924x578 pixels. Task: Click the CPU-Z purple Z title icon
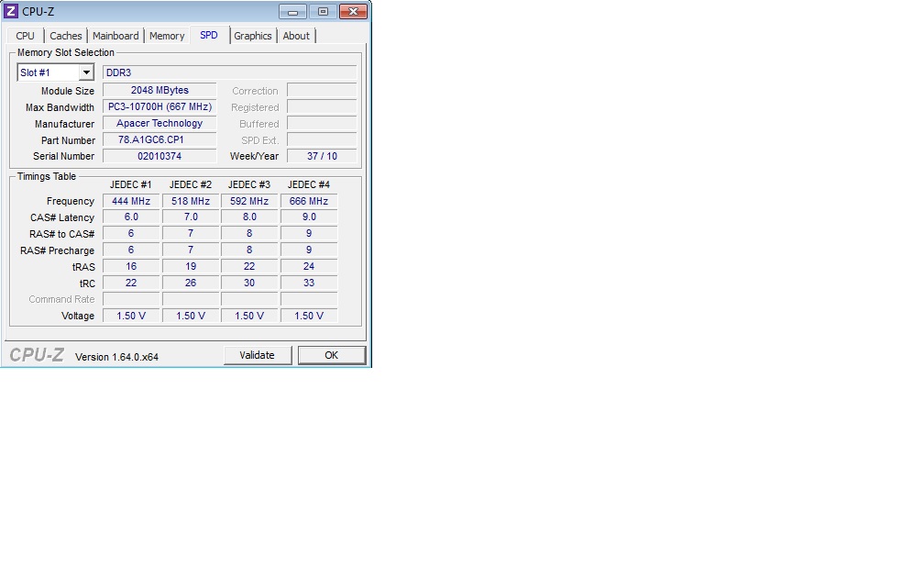click(x=11, y=11)
